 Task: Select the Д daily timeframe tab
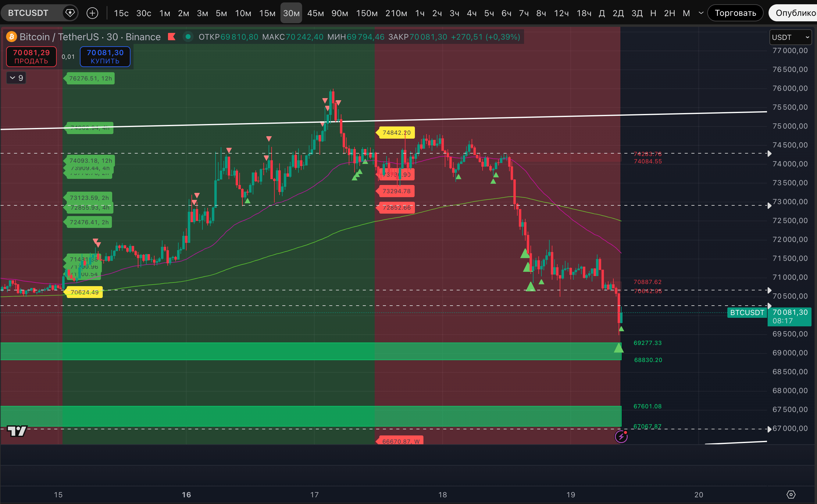602,13
